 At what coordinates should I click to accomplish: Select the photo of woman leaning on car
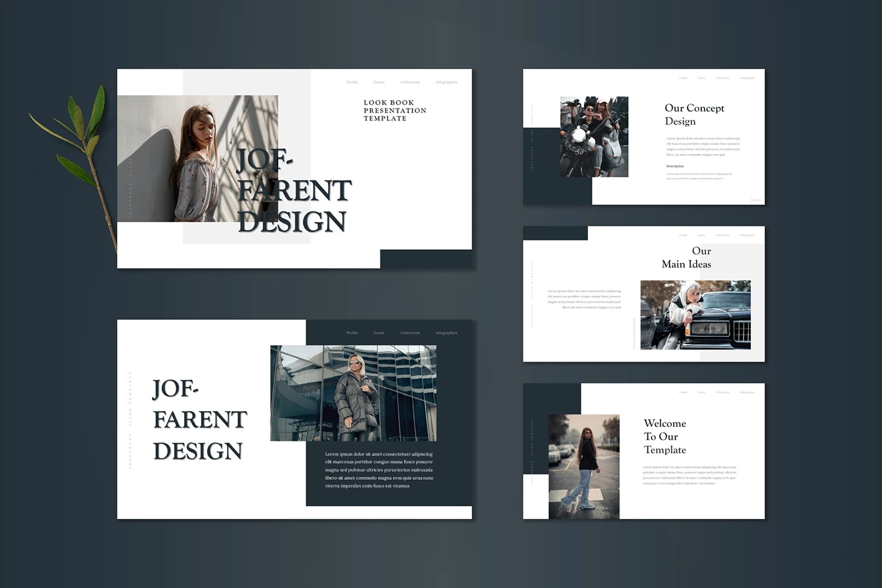pyautogui.click(x=695, y=315)
